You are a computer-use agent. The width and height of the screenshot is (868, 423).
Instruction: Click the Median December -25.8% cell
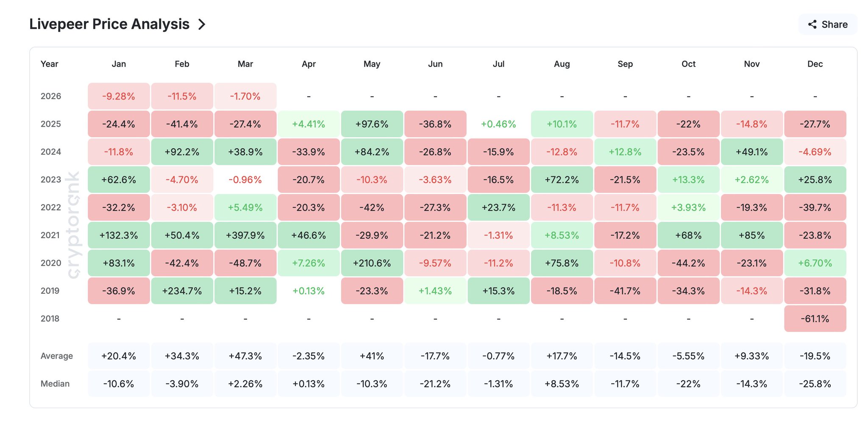[815, 384]
